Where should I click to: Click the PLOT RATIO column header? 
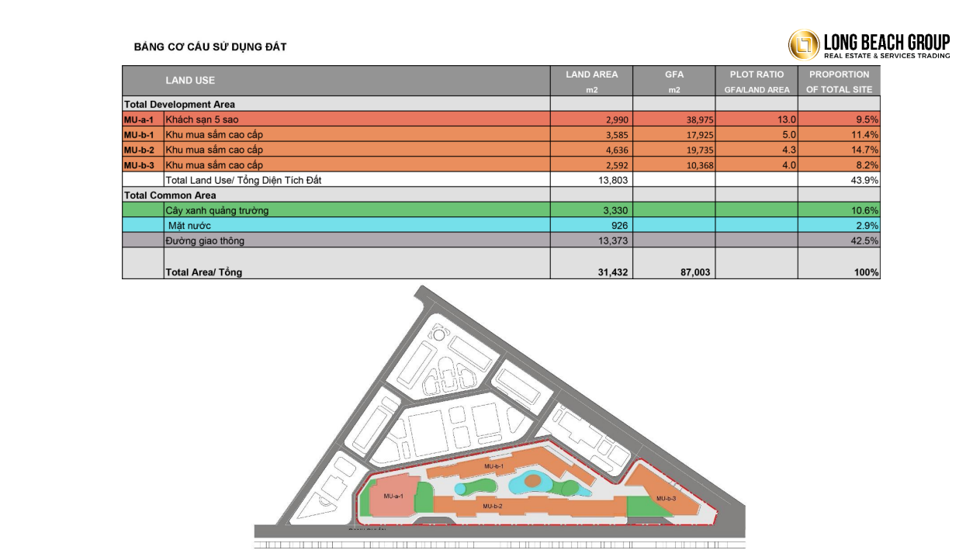(756, 81)
